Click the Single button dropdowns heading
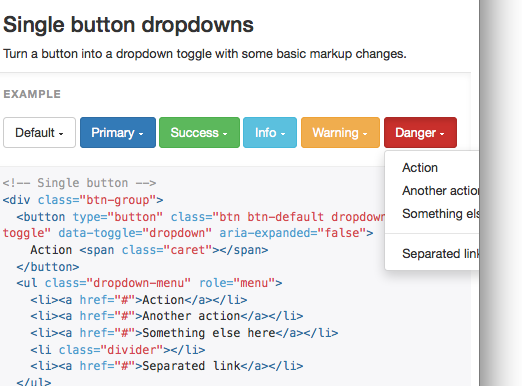522x386 pixels. tap(128, 25)
